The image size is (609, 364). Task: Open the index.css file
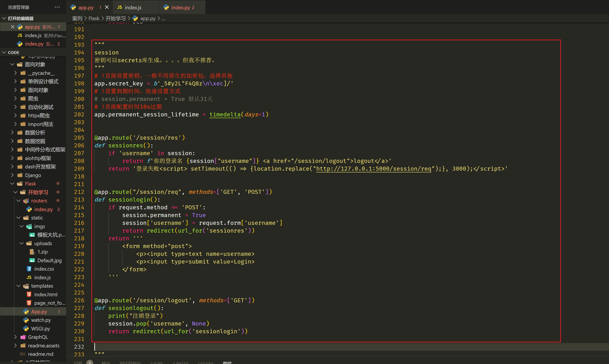pyautogui.click(x=44, y=269)
